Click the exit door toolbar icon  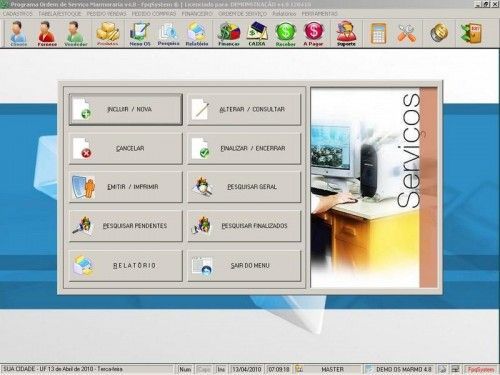pos(471,33)
